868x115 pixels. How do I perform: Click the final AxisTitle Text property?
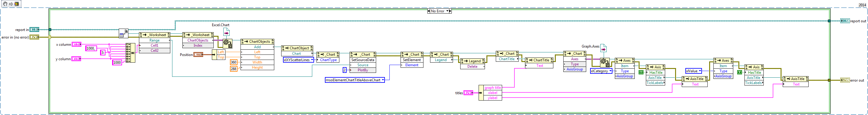796,84
